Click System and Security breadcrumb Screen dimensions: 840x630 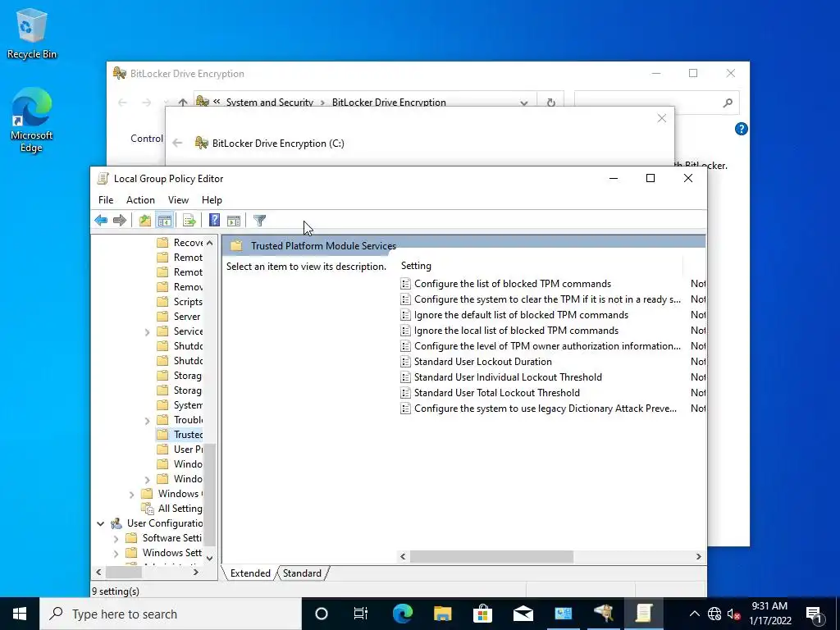point(269,103)
